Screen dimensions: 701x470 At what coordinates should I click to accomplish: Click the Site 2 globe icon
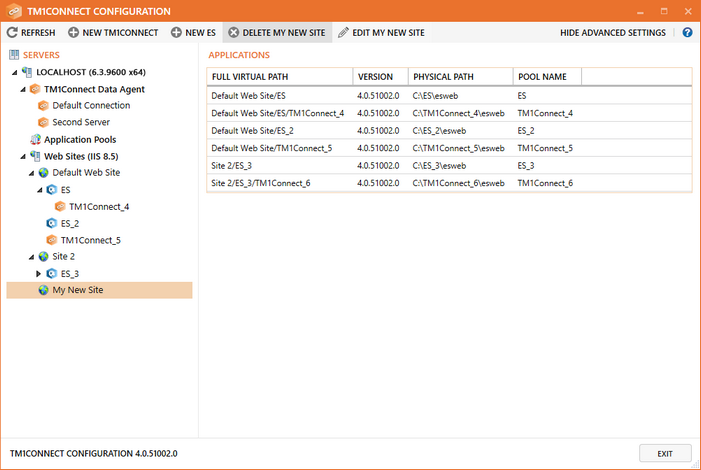click(x=43, y=256)
